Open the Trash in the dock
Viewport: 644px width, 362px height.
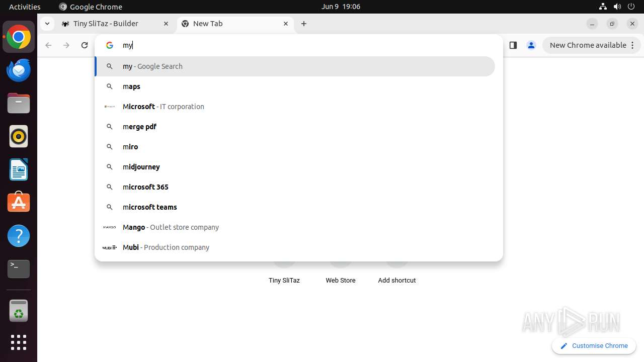tap(19, 310)
